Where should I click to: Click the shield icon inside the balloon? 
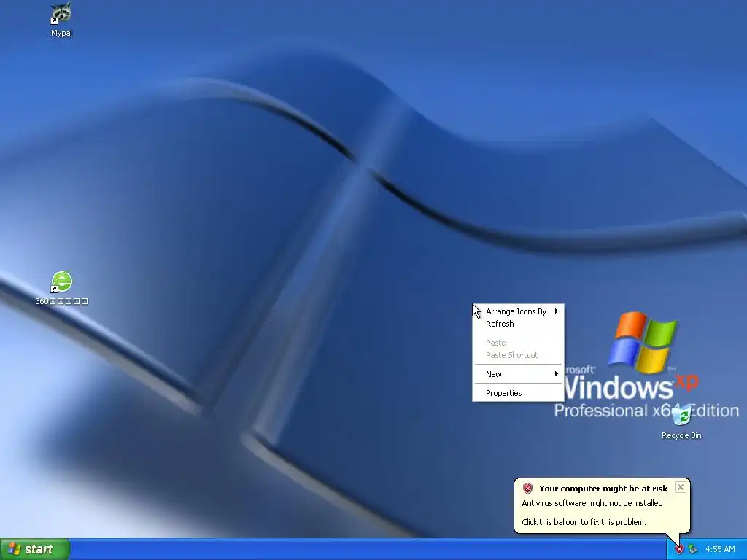tap(527, 489)
